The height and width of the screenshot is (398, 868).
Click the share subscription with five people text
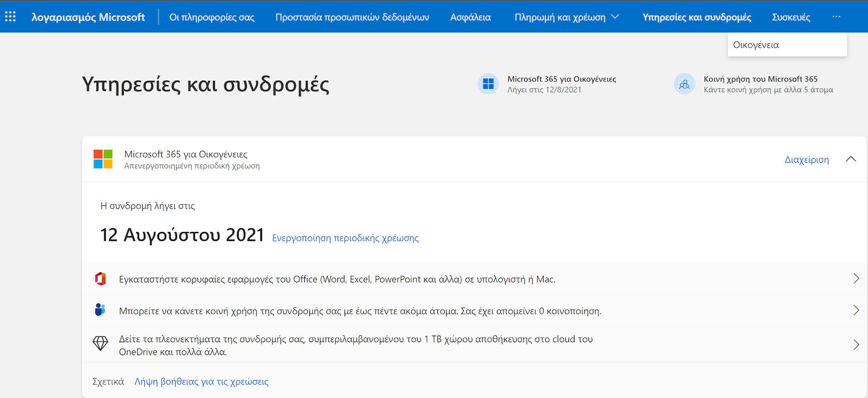360,311
